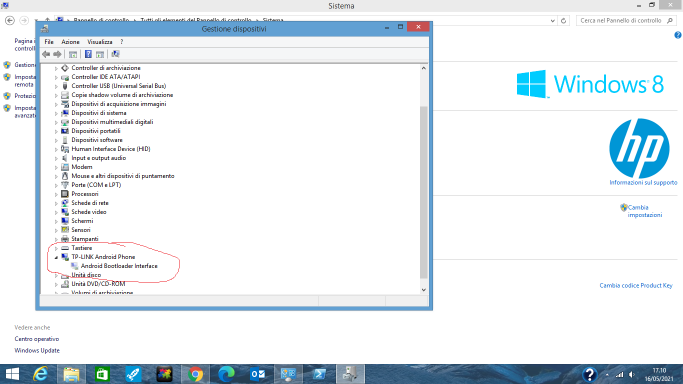This screenshot has width=683, height=384.
Task: Open Internet Explorer from the taskbar
Action: pos(40,374)
